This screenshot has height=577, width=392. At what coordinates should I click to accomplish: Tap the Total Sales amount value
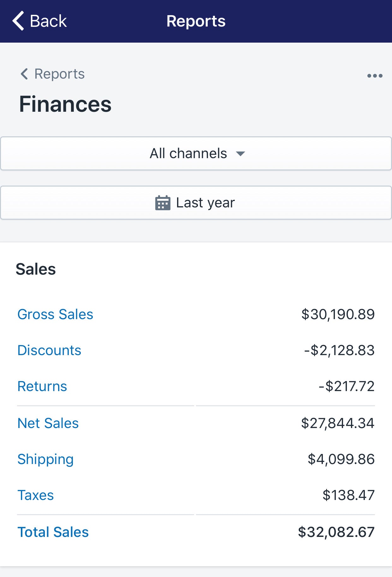tap(336, 532)
